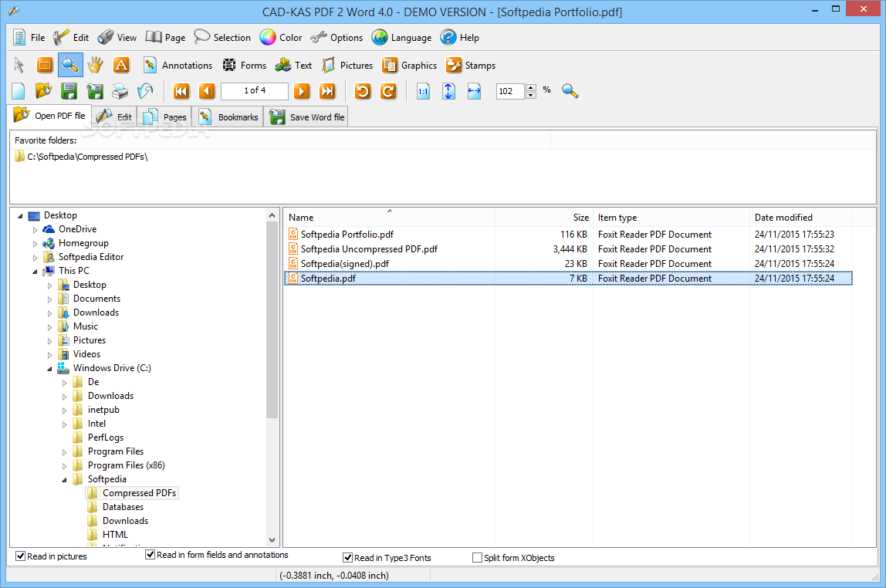The height and width of the screenshot is (588, 886).
Task: Switch to the Bookmarks tab
Action: pyautogui.click(x=228, y=117)
